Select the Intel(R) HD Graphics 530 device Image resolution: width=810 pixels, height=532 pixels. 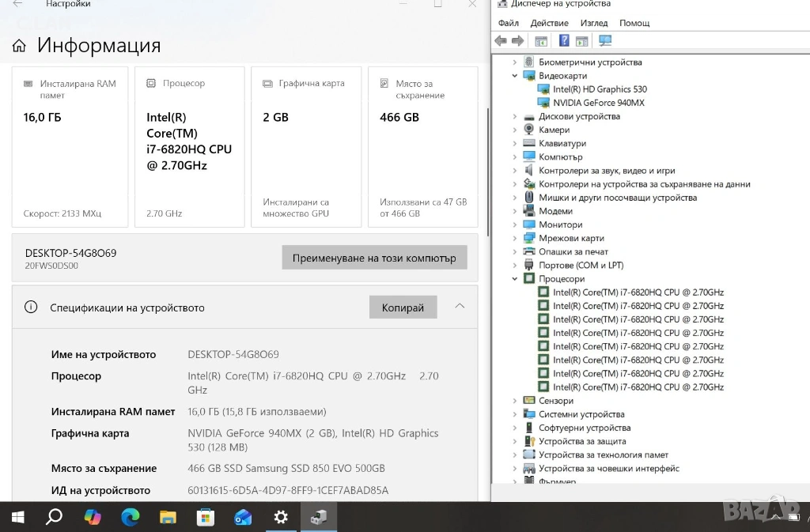click(x=600, y=89)
